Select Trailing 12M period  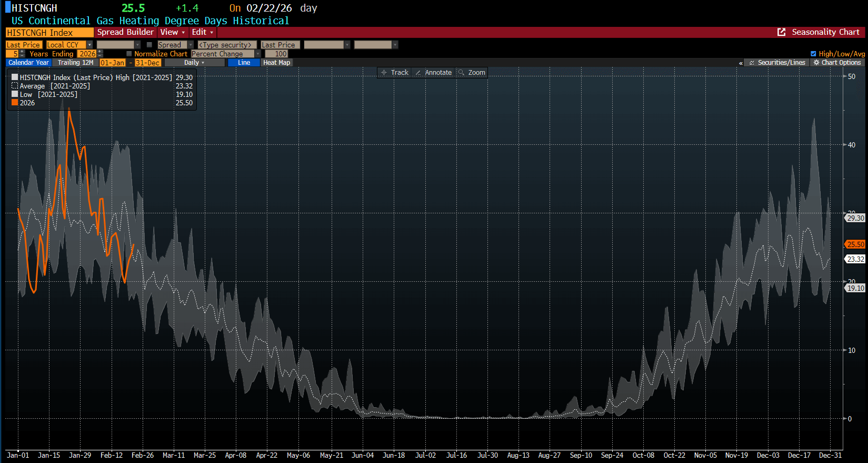point(75,63)
